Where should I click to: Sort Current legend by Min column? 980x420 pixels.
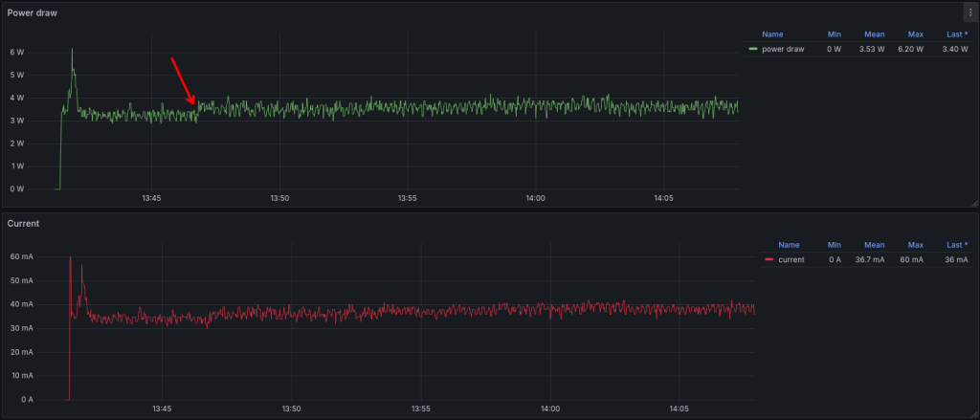[x=834, y=244]
